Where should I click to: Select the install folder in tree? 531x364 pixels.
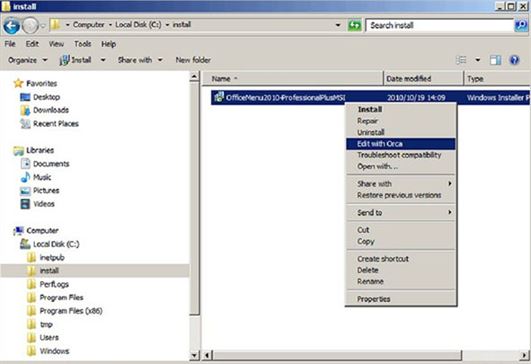pyautogui.click(x=49, y=271)
